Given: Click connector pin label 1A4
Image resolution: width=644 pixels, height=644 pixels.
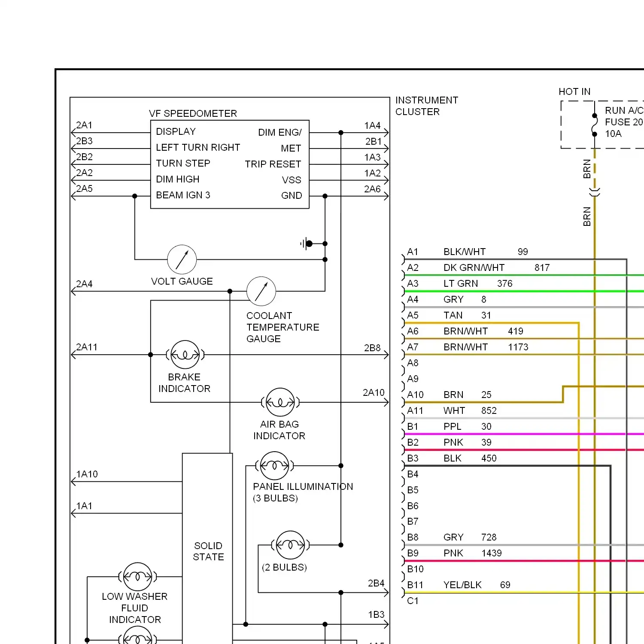Looking at the screenshot, I should point(373,125).
